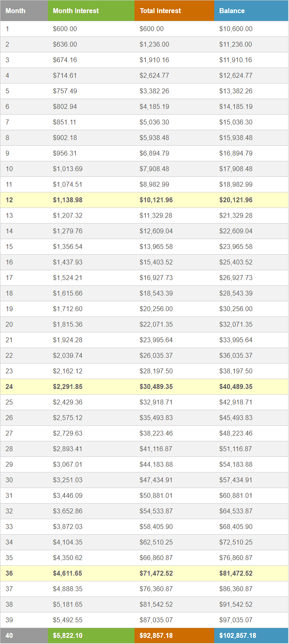Select the $71,472.52 total interest in month 36
289x644 pixels.
tap(156, 574)
